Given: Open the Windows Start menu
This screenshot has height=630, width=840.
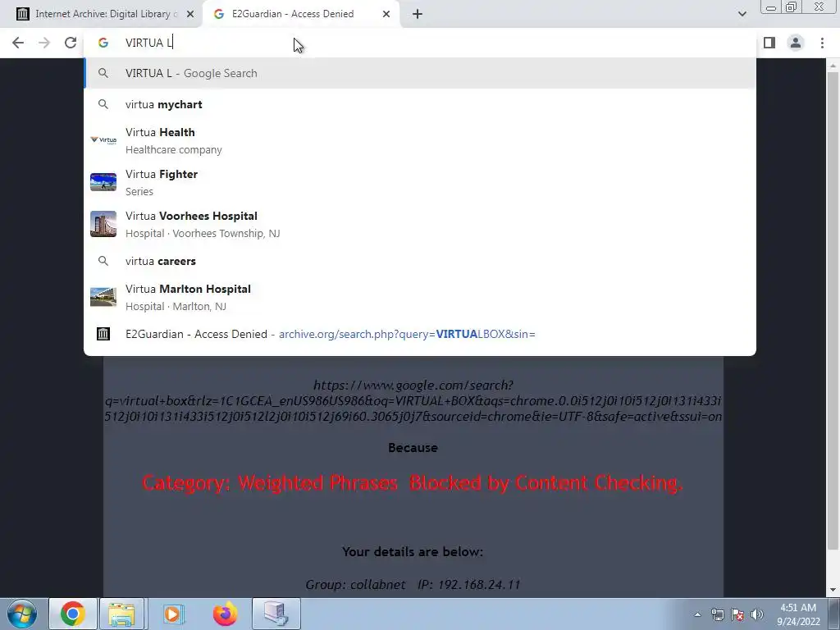Looking at the screenshot, I should pos(22,614).
